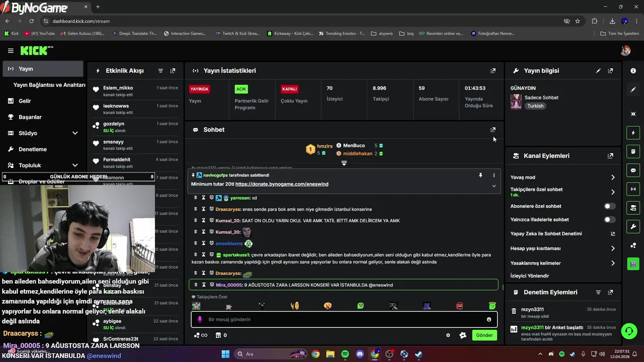
Task: Open Yasaklanmış kelimeler options chevron
Action: (x=613, y=263)
